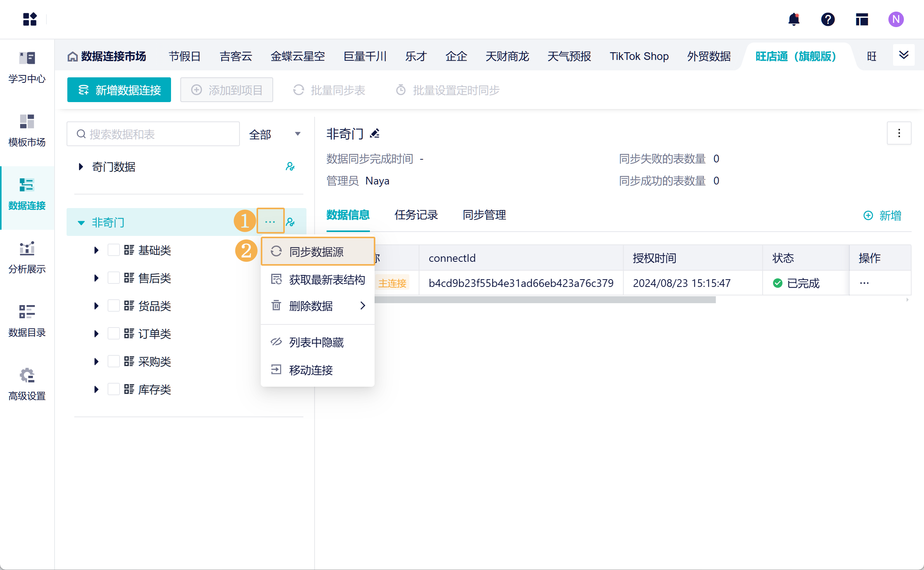Open the layout panel icon in header
The height and width of the screenshot is (570, 924).
pyautogui.click(x=862, y=19)
